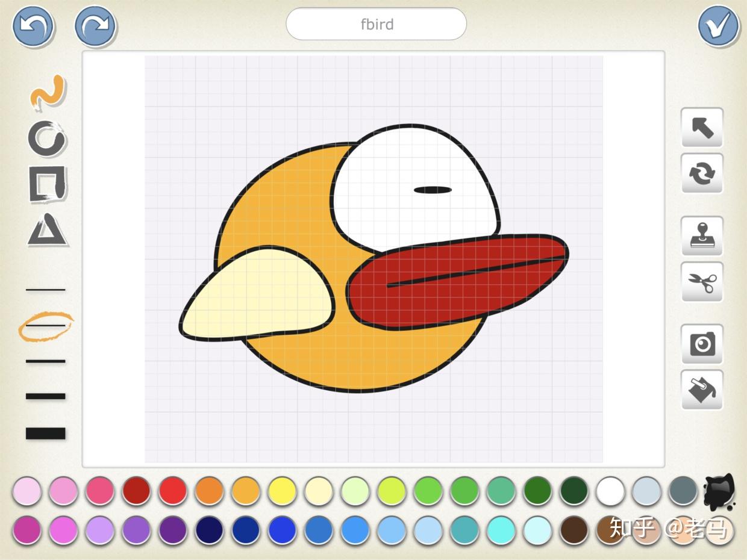This screenshot has height=560, width=747.
Task: Undo the last drawing action
Action: pyautogui.click(x=33, y=26)
